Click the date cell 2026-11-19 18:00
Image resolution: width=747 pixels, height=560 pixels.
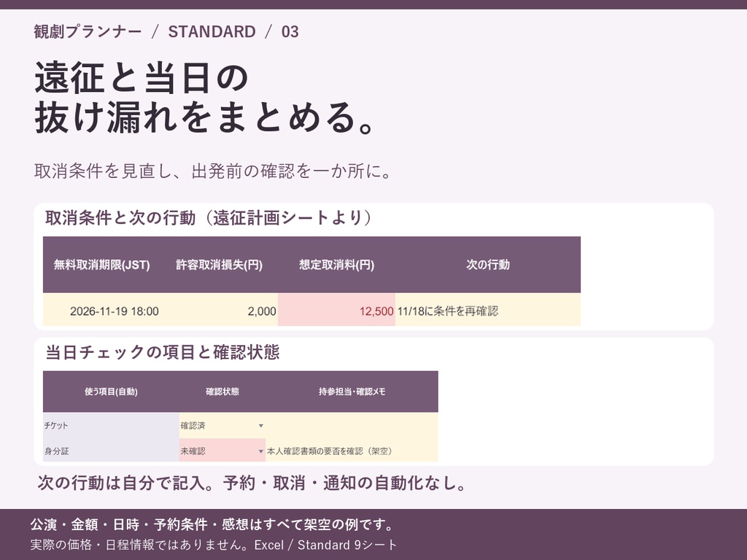pyautogui.click(x=102, y=311)
